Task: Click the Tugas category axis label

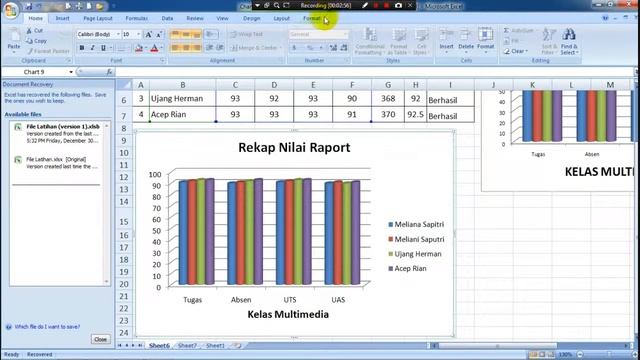Action: point(192,300)
